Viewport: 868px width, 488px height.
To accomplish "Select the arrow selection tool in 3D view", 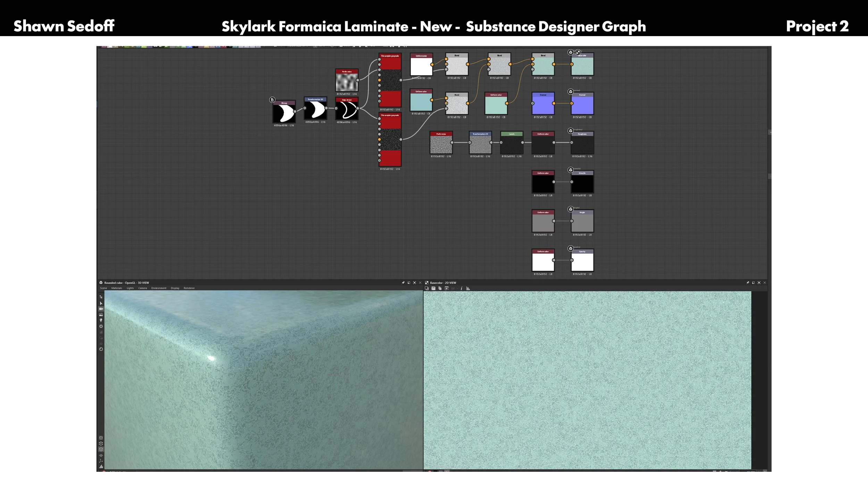I will coord(101,303).
